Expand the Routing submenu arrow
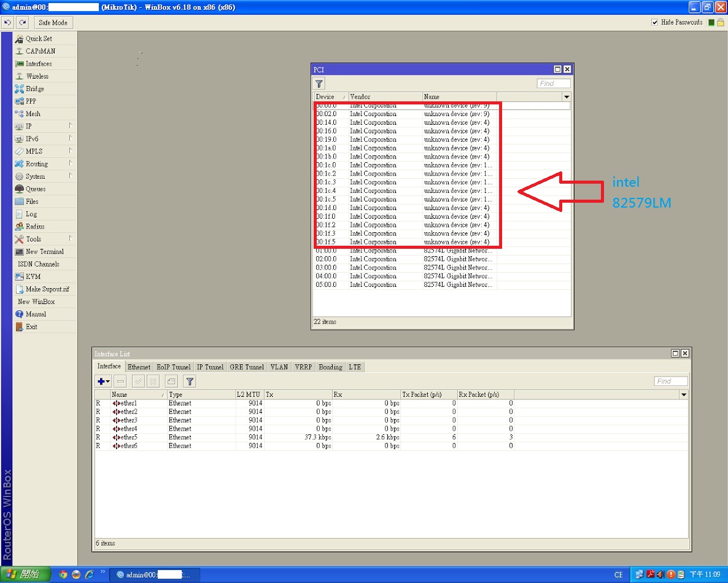This screenshot has width=728, height=583. (71, 163)
